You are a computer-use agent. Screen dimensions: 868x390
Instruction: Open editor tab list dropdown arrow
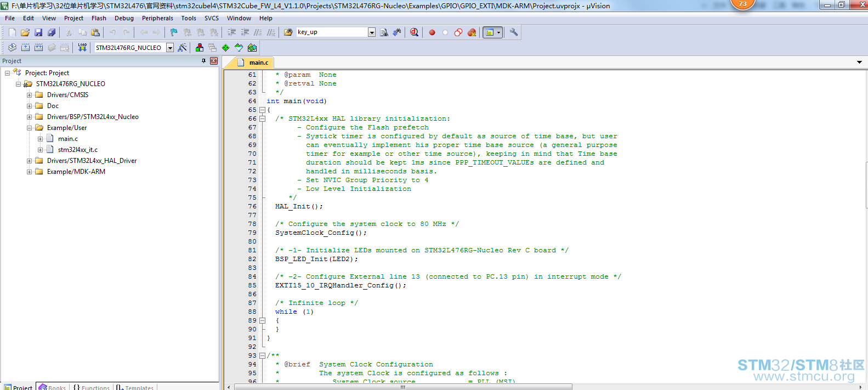859,62
